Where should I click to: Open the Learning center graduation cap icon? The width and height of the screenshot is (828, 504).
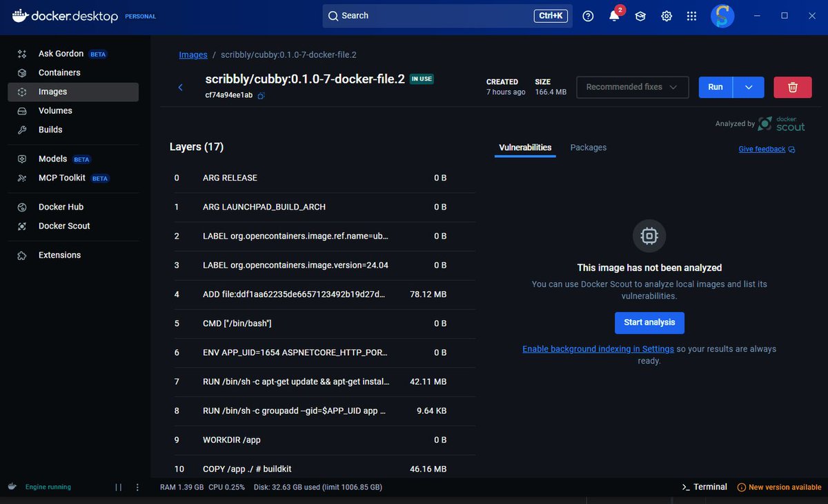(x=640, y=16)
